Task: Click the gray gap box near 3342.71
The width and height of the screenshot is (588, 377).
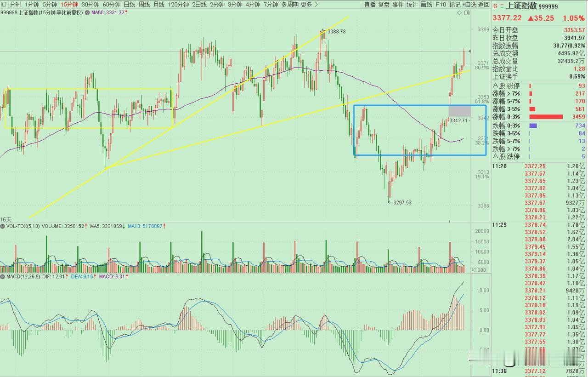Action: click(459, 111)
